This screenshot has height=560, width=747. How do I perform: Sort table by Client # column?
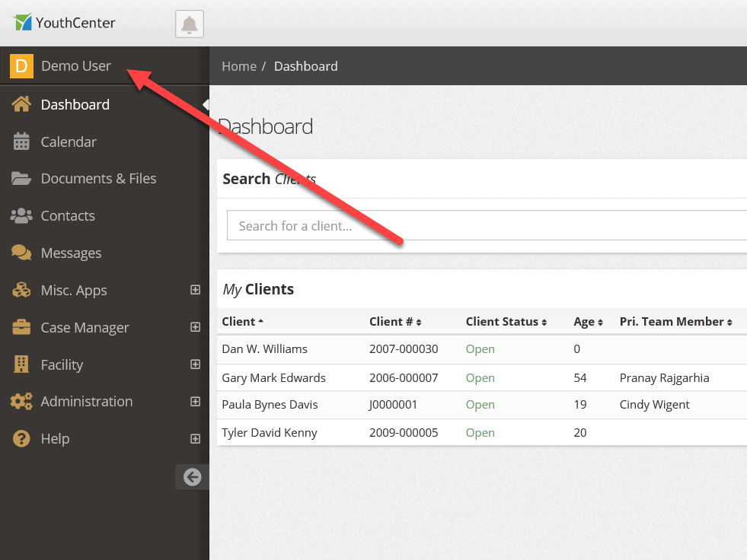pyautogui.click(x=395, y=322)
